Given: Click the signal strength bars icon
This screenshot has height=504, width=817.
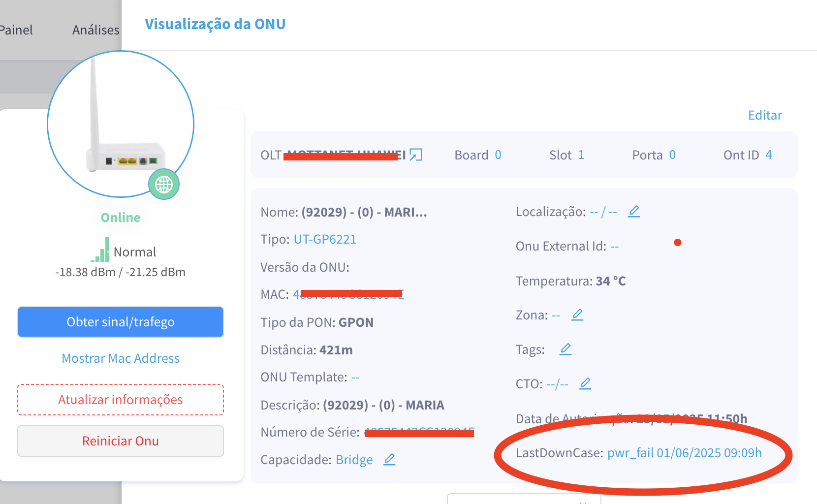Looking at the screenshot, I should (x=97, y=250).
